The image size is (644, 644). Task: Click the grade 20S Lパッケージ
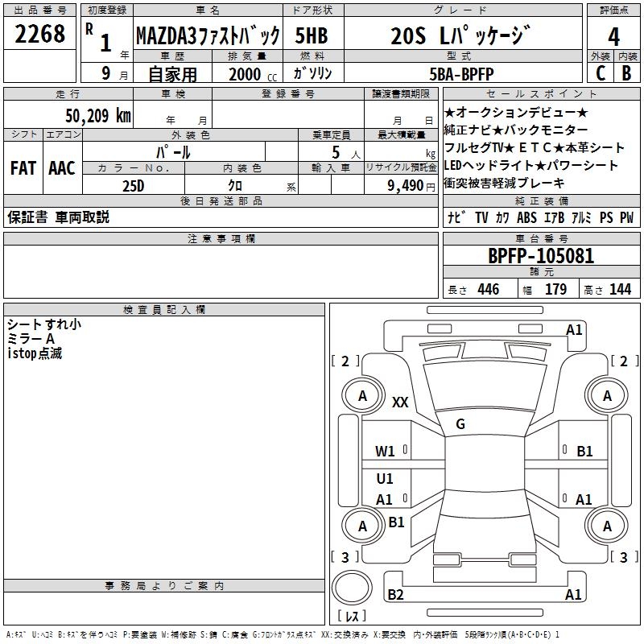click(x=460, y=35)
